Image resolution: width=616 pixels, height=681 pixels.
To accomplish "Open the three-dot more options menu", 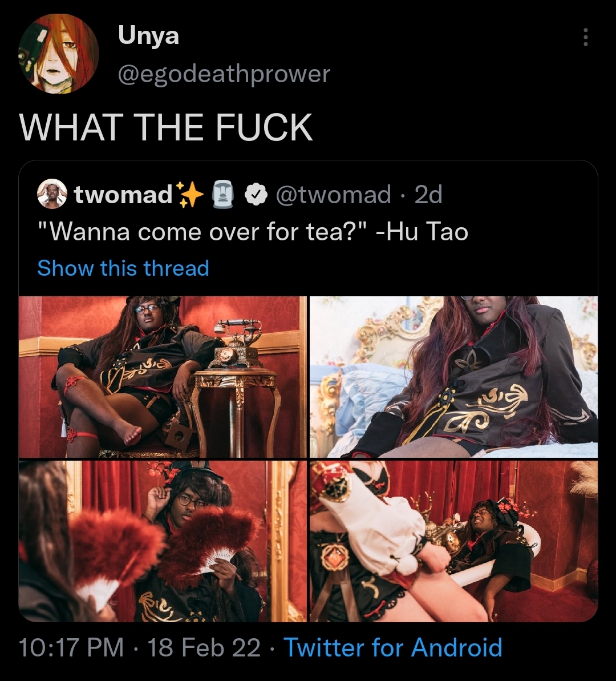I will pos(586,37).
